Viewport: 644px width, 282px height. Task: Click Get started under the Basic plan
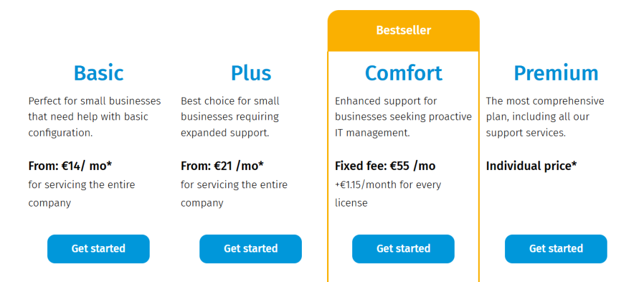[98, 249]
